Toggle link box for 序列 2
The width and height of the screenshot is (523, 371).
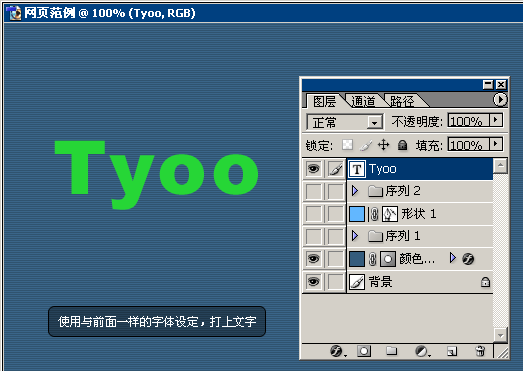pos(335,192)
